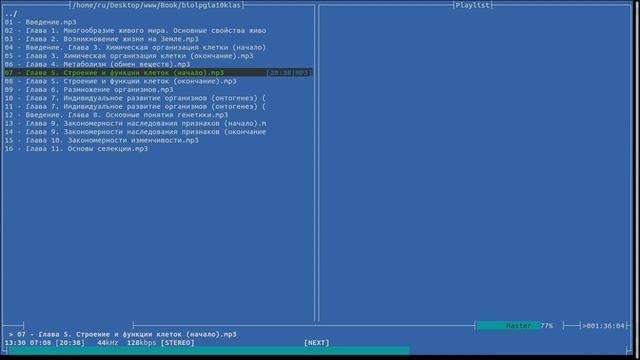Open the parent directory ../ entry
Image resolution: width=640 pixels, height=360 pixels.
tap(11, 14)
